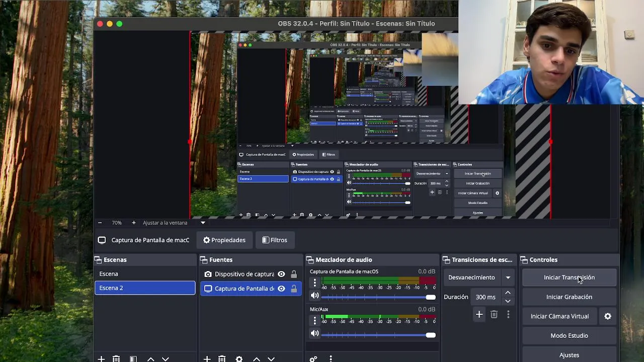The height and width of the screenshot is (362, 644).
Task: Open Ajustes settings button
Action: (x=569, y=355)
